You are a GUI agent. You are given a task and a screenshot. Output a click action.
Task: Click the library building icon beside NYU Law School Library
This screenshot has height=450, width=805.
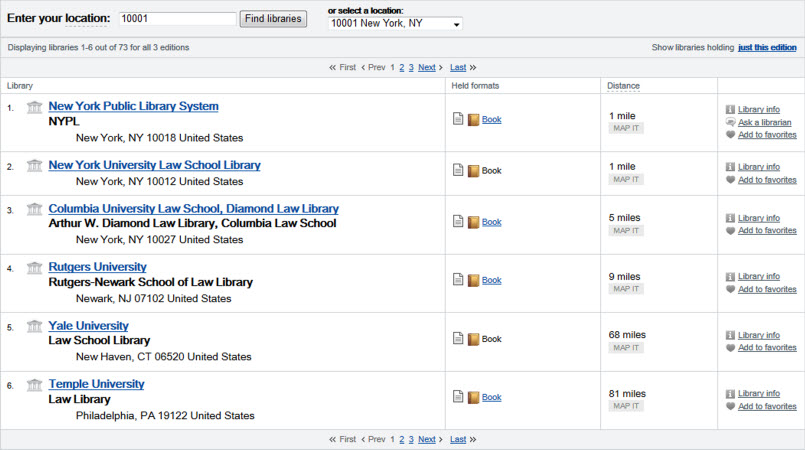(x=34, y=166)
